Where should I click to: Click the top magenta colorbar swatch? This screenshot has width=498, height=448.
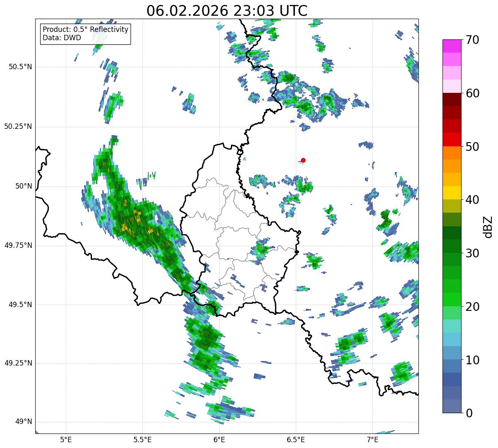pyautogui.click(x=452, y=46)
